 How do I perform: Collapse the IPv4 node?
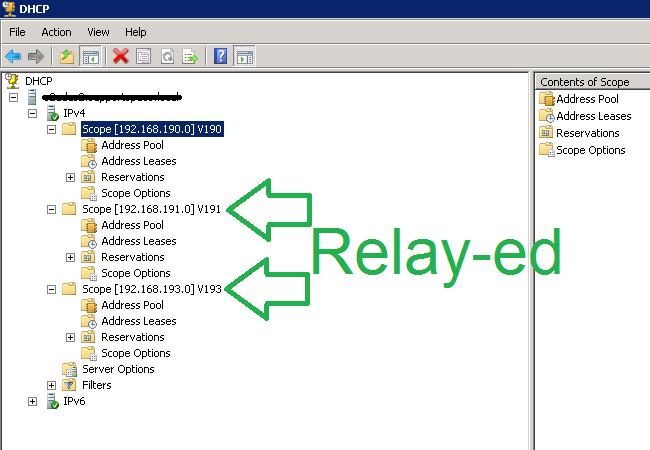(32, 113)
